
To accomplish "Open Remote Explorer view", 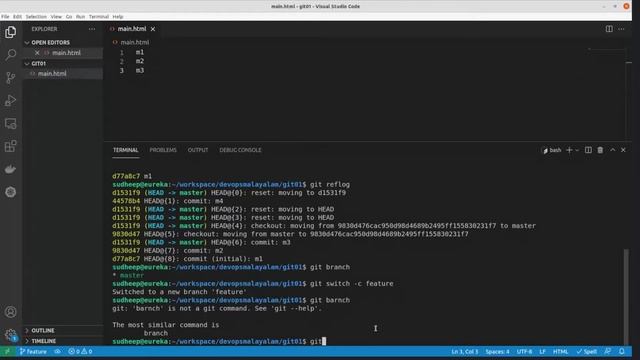I will click(x=11, y=123).
